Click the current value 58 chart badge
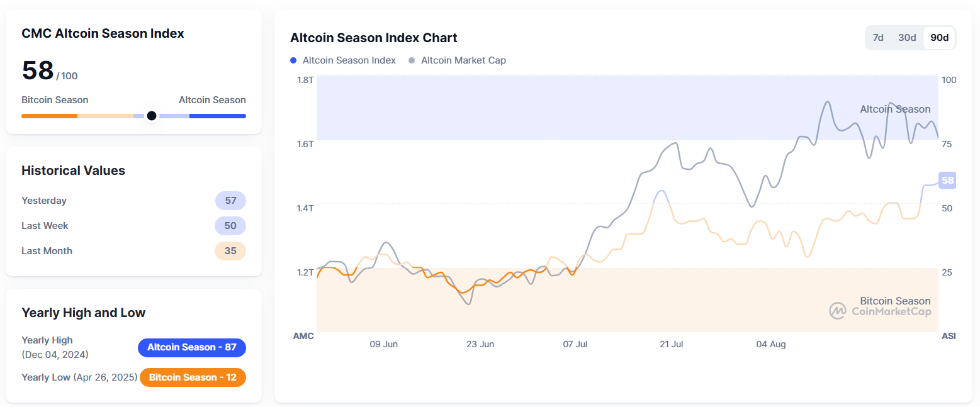The image size is (980, 407). pos(947,181)
